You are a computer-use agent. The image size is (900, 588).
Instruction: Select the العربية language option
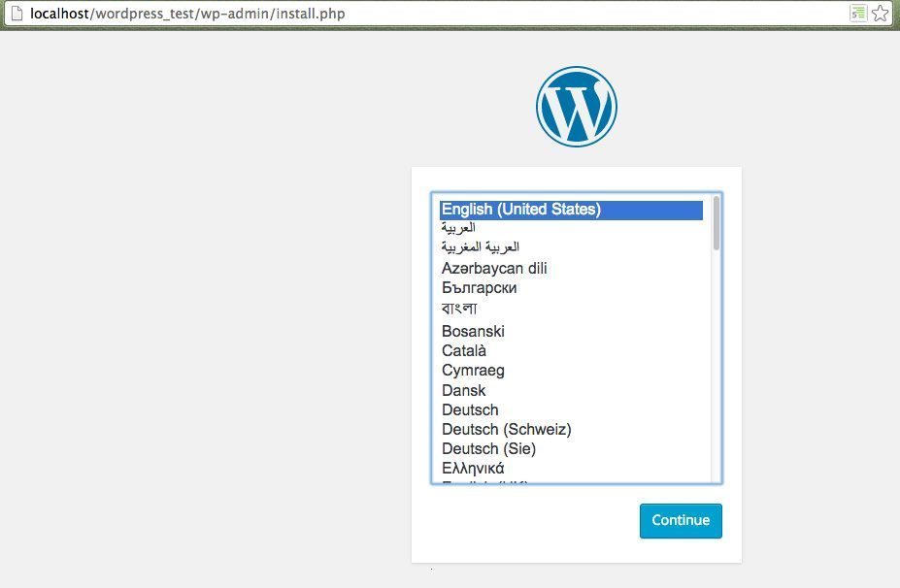coord(571,228)
